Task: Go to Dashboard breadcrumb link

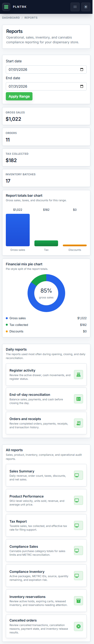Action: [x=11, y=18]
